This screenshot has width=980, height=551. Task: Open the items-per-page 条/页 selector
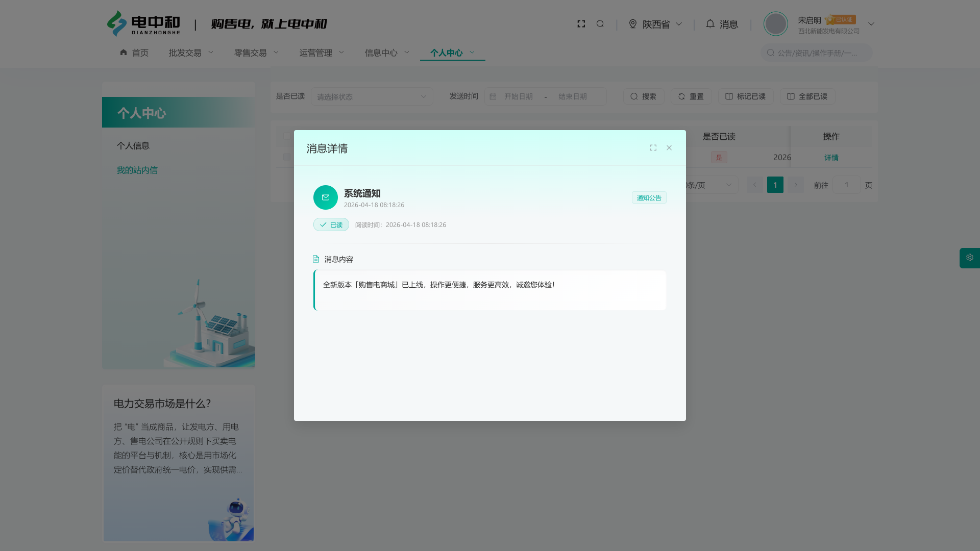[712, 185]
